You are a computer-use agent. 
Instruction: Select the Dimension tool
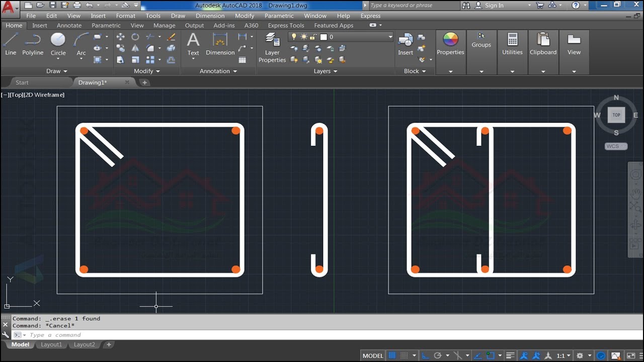[x=220, y=44]
